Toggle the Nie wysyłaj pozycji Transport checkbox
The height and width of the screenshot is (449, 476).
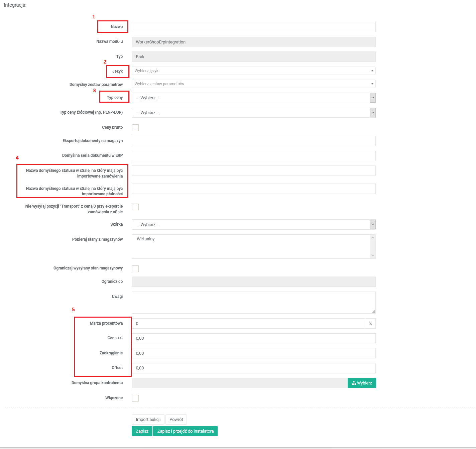click(x=135, y=207)
